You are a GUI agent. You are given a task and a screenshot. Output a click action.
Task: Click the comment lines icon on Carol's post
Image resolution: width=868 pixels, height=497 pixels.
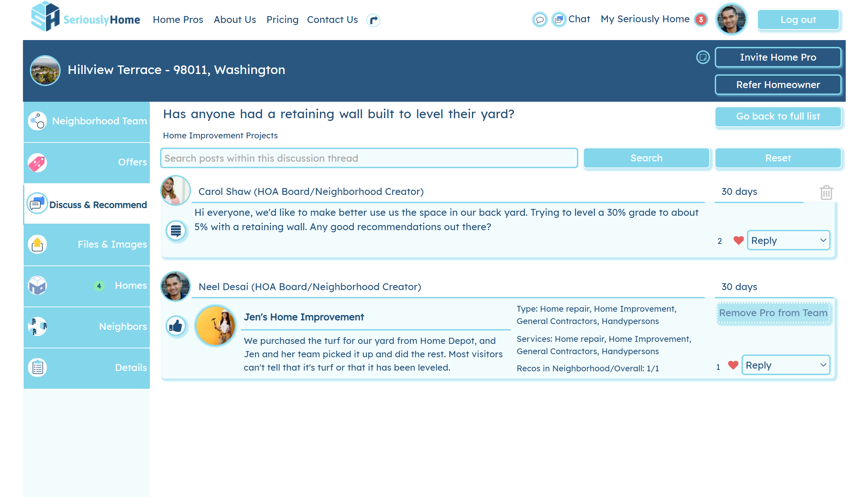tap(176, 231)
